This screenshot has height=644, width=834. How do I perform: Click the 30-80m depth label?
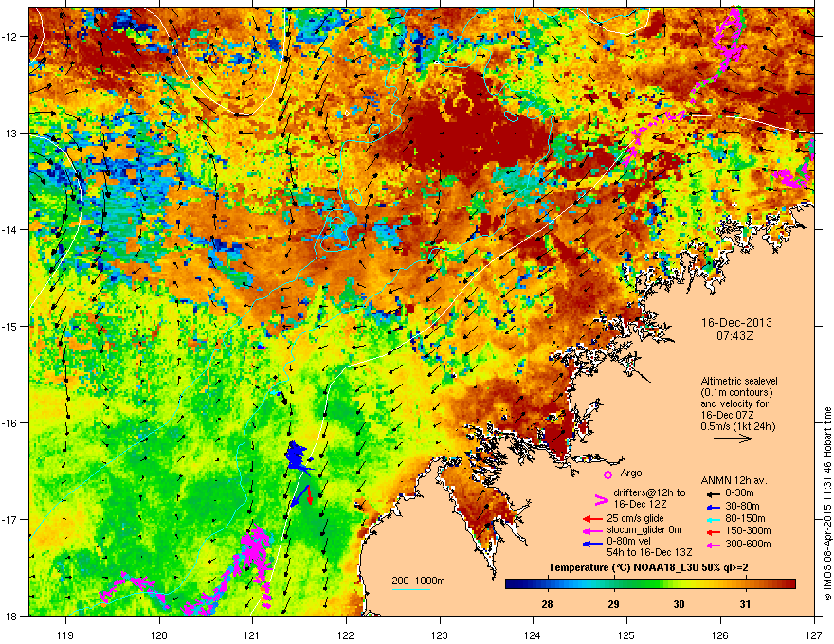click(742, 507)
